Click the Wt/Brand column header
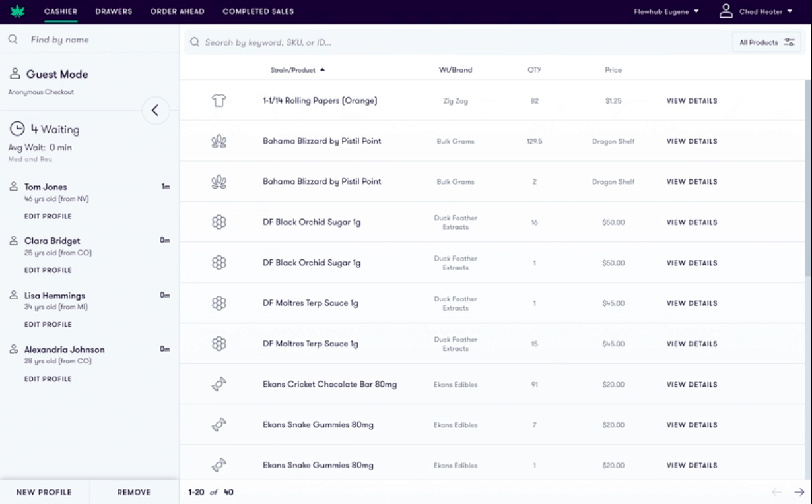This screenshot has height=504, width=812. (456, 69)
